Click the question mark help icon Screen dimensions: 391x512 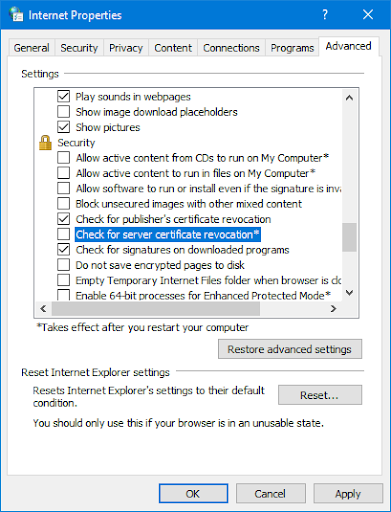point(325,15)
